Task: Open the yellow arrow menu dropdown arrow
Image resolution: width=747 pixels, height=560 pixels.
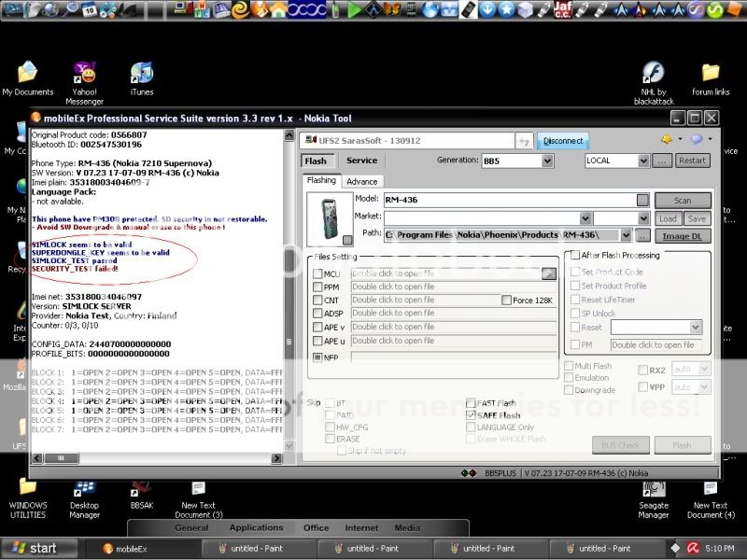Action: 680,139
